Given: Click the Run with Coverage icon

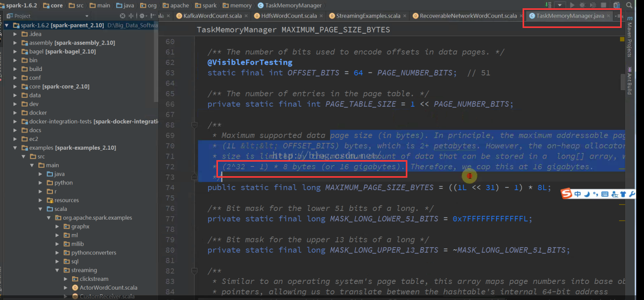Looking at the screenshot, I should [593, 5].
